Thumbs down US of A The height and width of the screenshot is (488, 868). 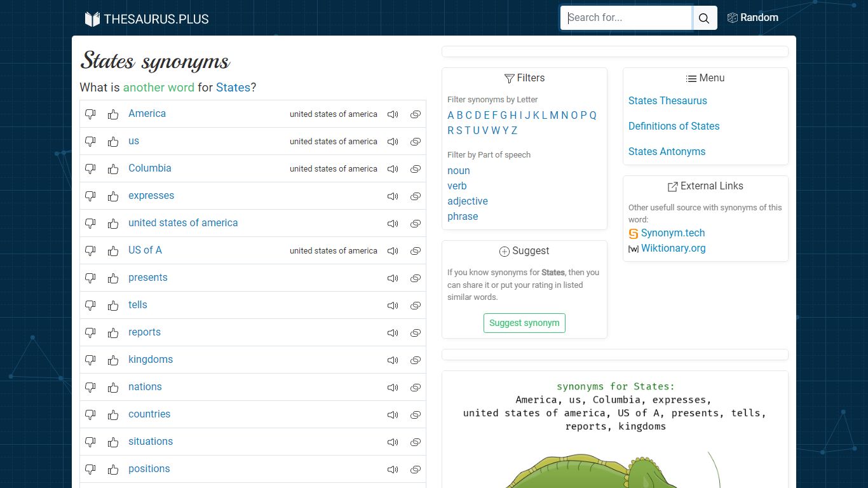coord(90,251)
